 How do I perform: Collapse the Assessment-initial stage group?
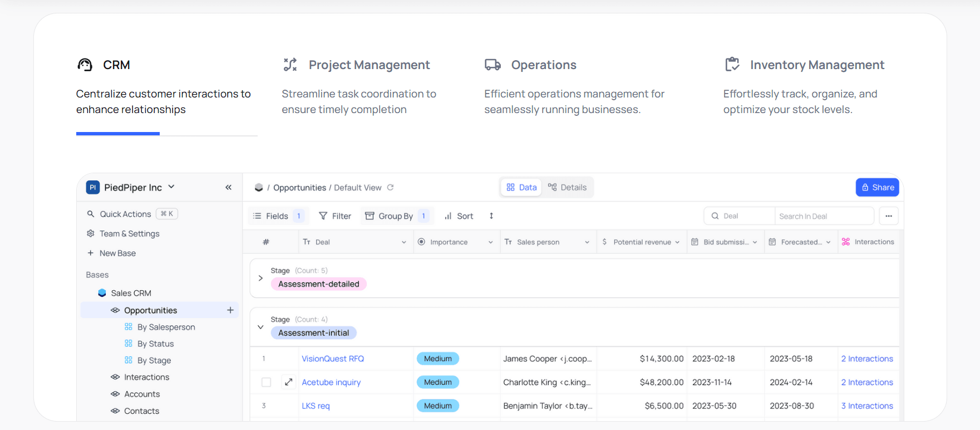coord(260,327)
